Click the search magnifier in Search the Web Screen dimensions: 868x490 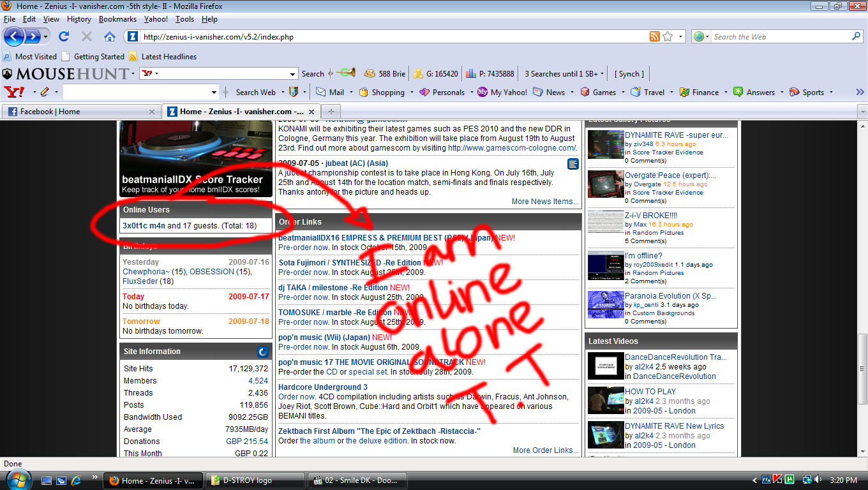857,36
